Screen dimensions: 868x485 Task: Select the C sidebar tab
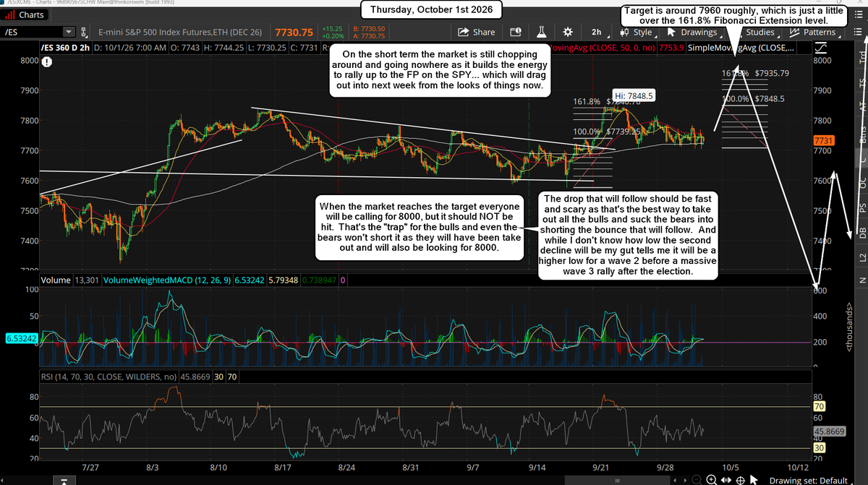(861, 159)
